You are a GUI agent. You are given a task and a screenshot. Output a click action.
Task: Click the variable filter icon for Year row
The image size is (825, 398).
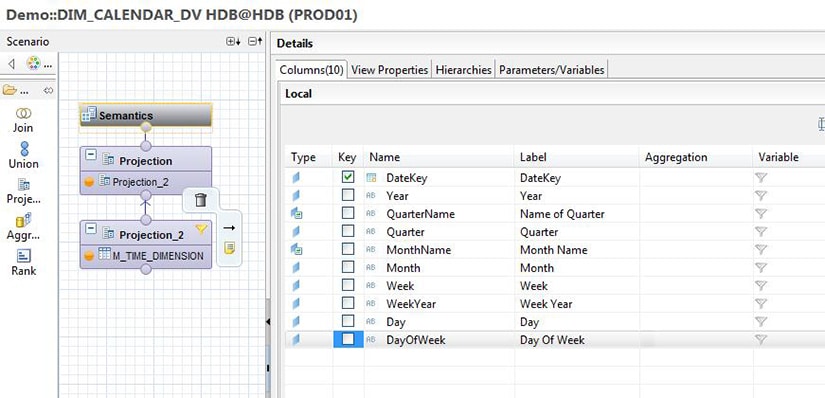[760, 196]
